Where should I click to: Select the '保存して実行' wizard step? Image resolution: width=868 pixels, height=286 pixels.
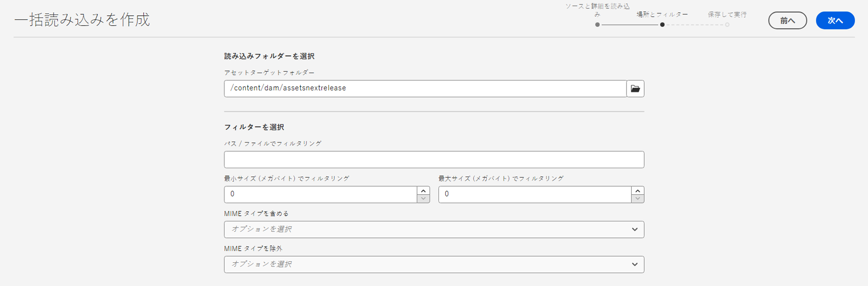point(727,15)
